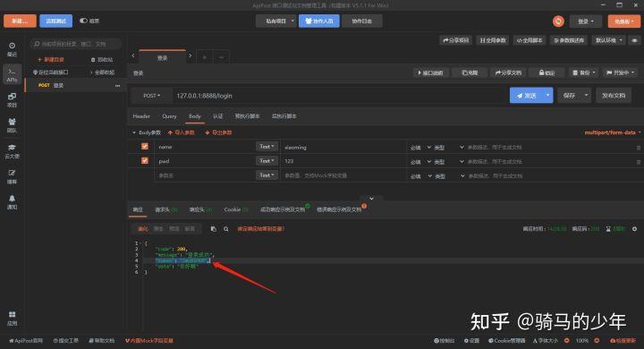Image resolution: width=644 pixels, height=349 pixels.
Task: Click the request URL field 127.0.0.1:8888/login
Action: tap(339, 96)
